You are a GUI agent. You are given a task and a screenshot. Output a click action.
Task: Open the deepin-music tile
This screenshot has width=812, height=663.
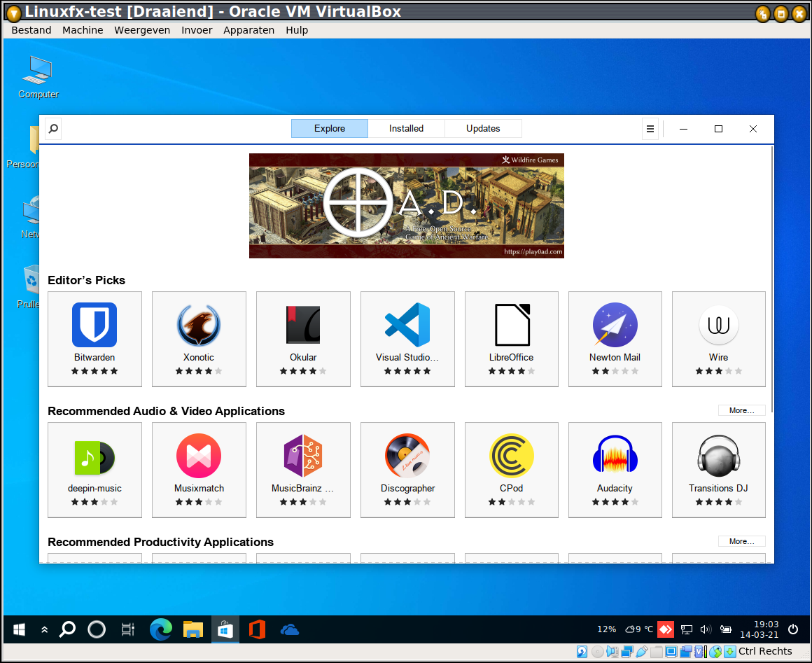click(x=94, y=470)
